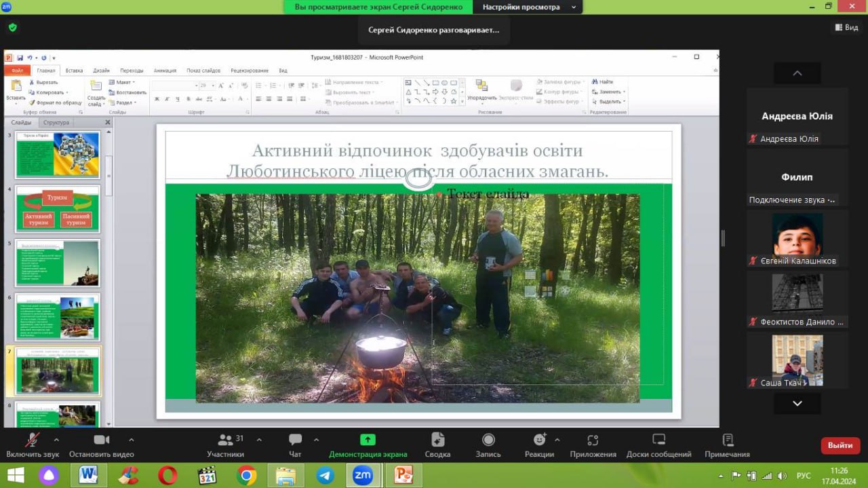
Task: Click the Создать слайд icon
Action: (96, 86)
